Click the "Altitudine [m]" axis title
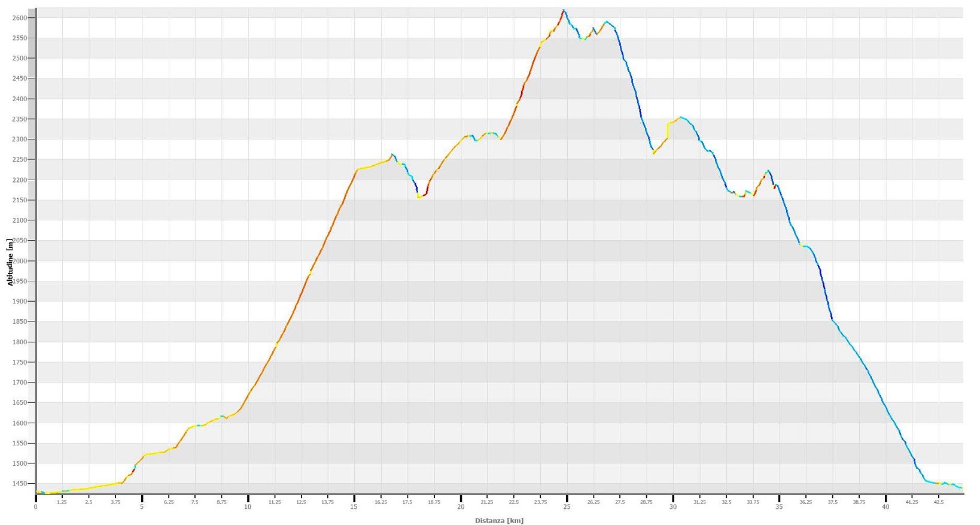The height and width of the screenshot is (525, 980). click(10, 262)
